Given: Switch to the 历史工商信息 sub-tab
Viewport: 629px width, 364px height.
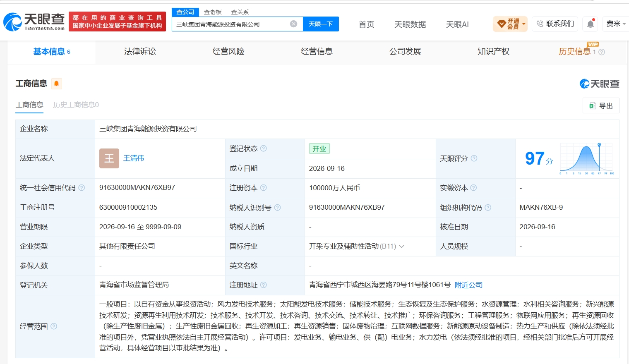Looking at the screenshot, I should click(76, 105).
